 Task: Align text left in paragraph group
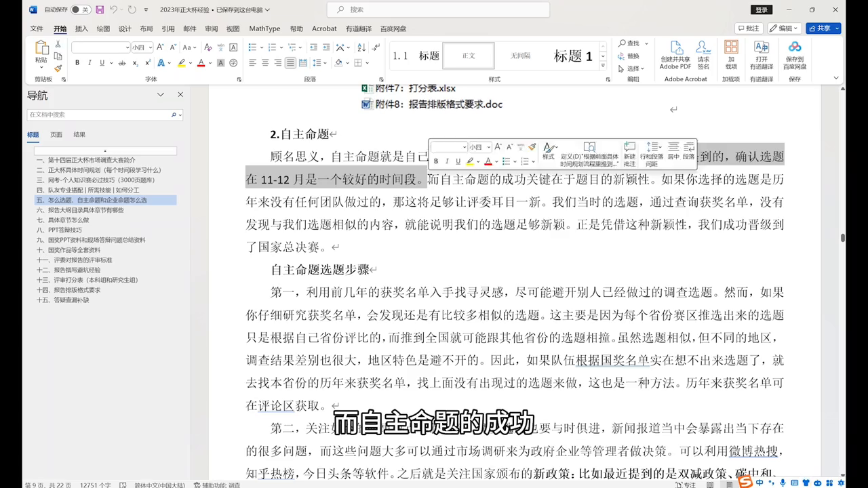coord(252,63)
